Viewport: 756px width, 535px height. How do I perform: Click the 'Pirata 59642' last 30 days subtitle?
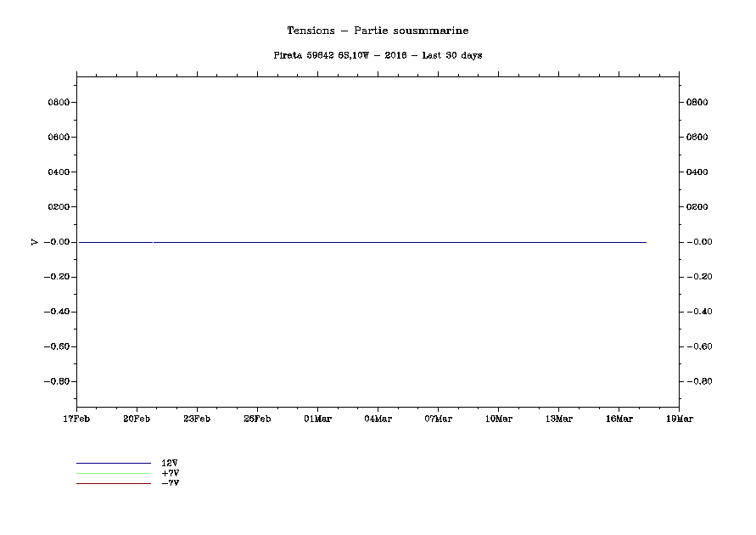click(x=378, y=55)
